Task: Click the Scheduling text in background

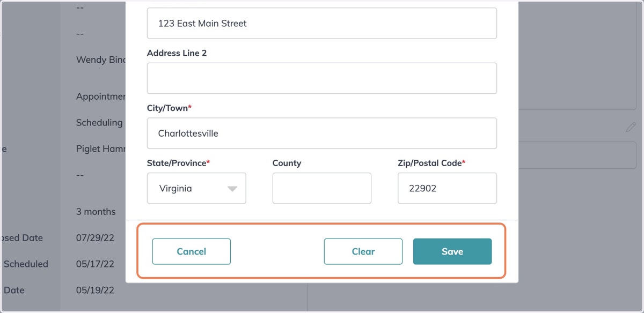Action: click(x=100, y=123)
